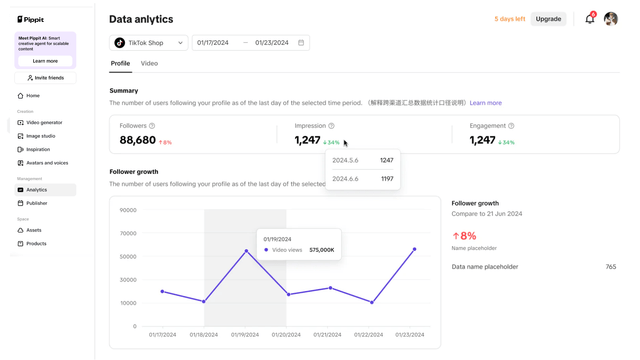The width and height of the screenshot is (640, 360).
Task: Click the 01/17/2024 chart data point
Action: pos(162,291)
